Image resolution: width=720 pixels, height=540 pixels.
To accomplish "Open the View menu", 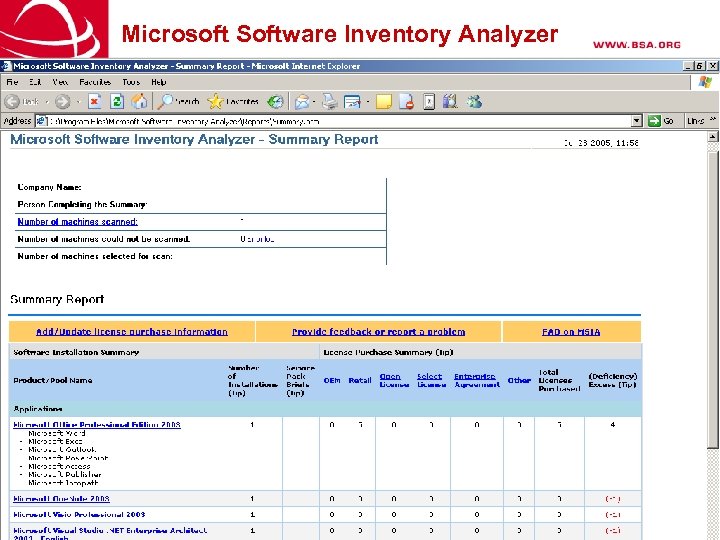I will click(60, 82).
